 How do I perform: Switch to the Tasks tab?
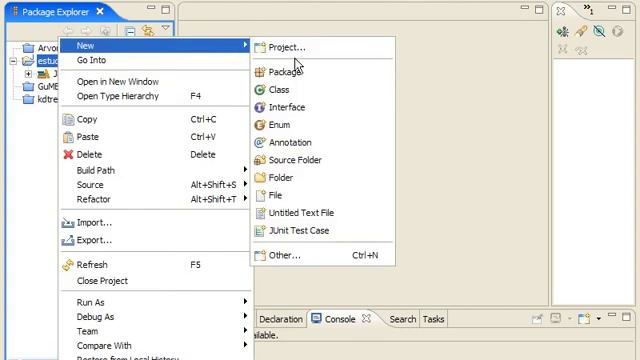tap(433, 319)
